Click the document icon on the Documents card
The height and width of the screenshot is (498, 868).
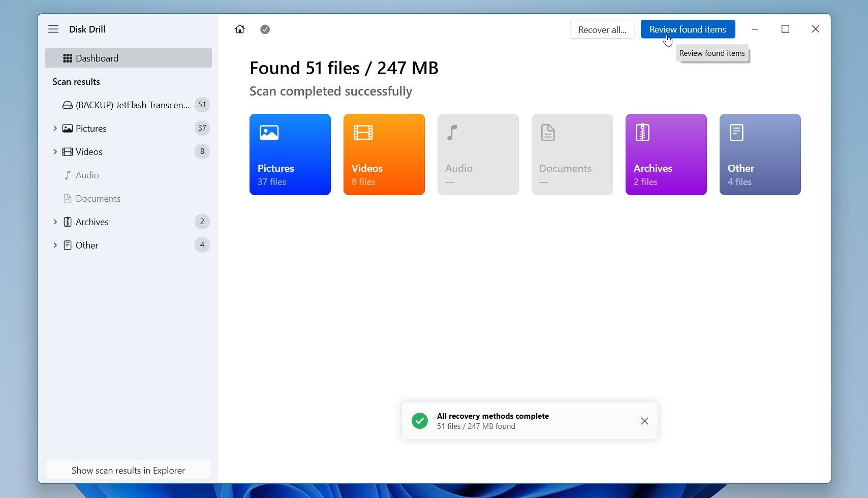(548, 133)
